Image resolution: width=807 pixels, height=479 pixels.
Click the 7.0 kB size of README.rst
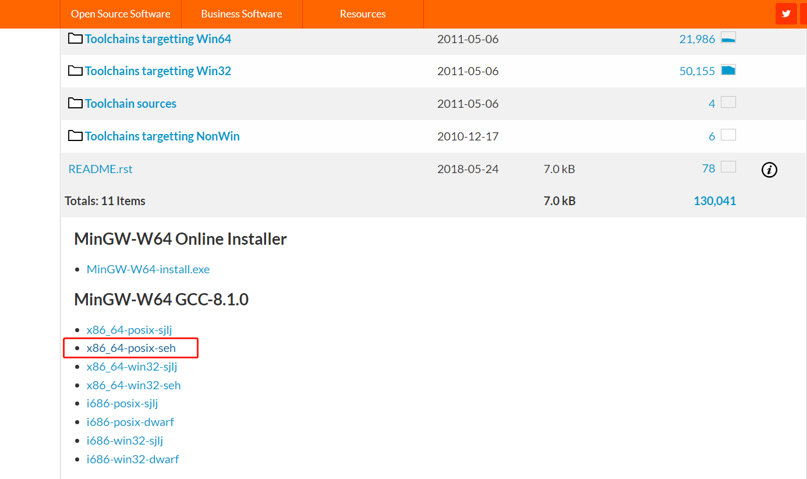(559, 169)
